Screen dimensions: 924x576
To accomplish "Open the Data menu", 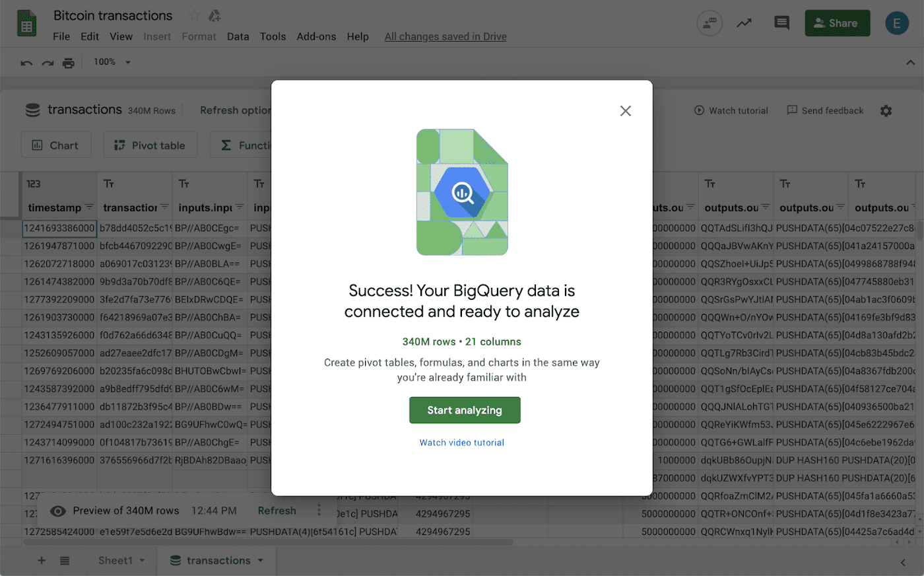I will [x=238, y=36].
